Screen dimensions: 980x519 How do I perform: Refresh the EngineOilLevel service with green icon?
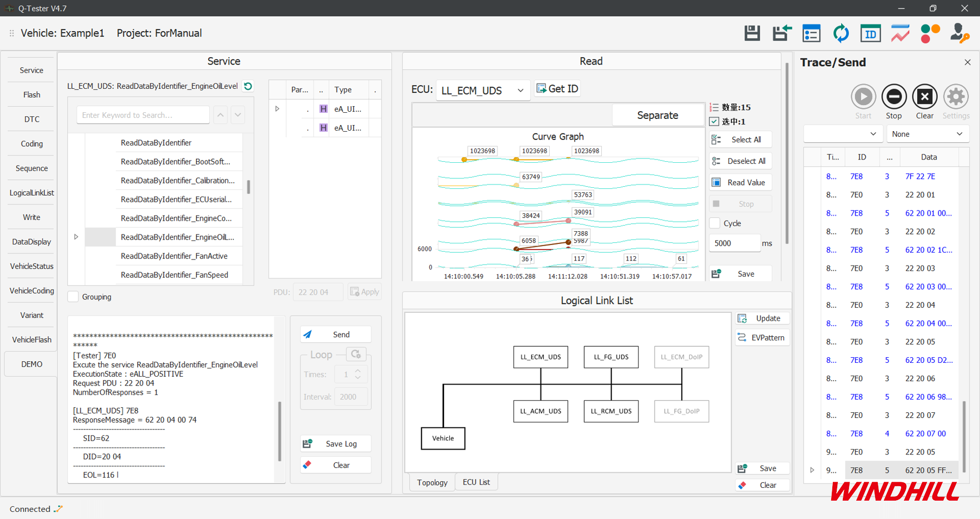(x=248, y=86)
